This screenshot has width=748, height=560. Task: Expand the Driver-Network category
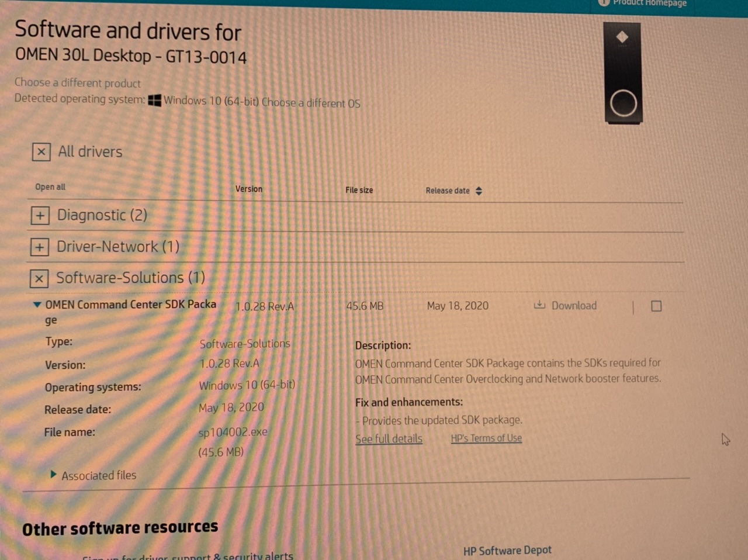39,247
